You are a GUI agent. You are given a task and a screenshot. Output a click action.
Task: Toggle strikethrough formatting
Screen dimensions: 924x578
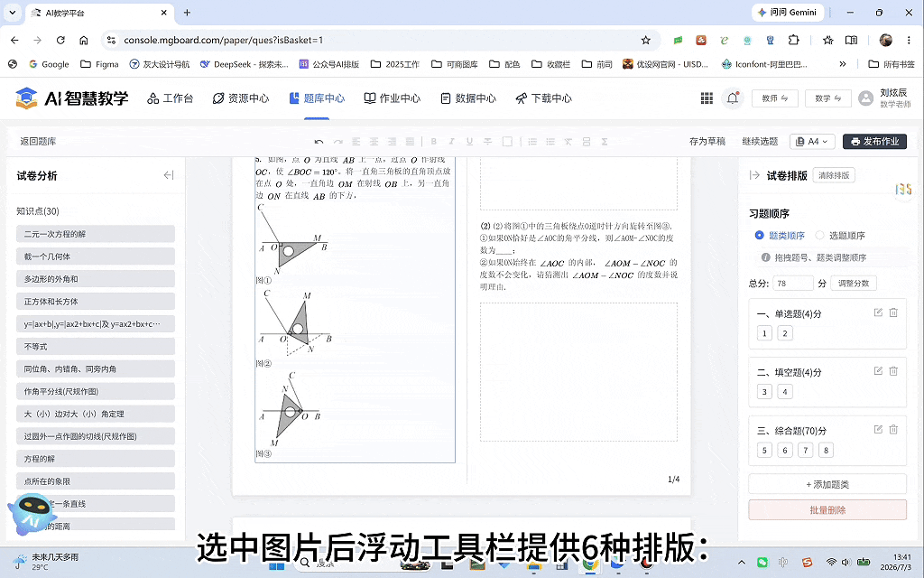click(x=488, y=142)
